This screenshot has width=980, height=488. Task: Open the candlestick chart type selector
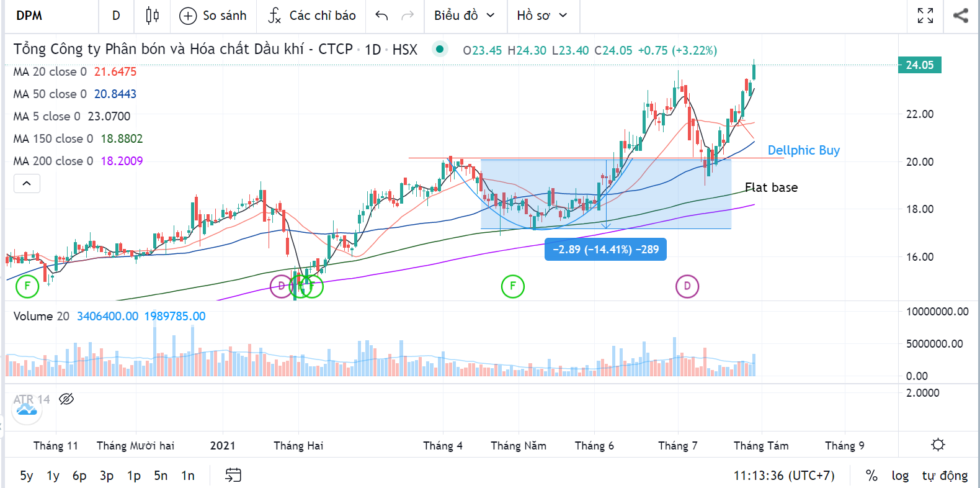pos(152,16)
